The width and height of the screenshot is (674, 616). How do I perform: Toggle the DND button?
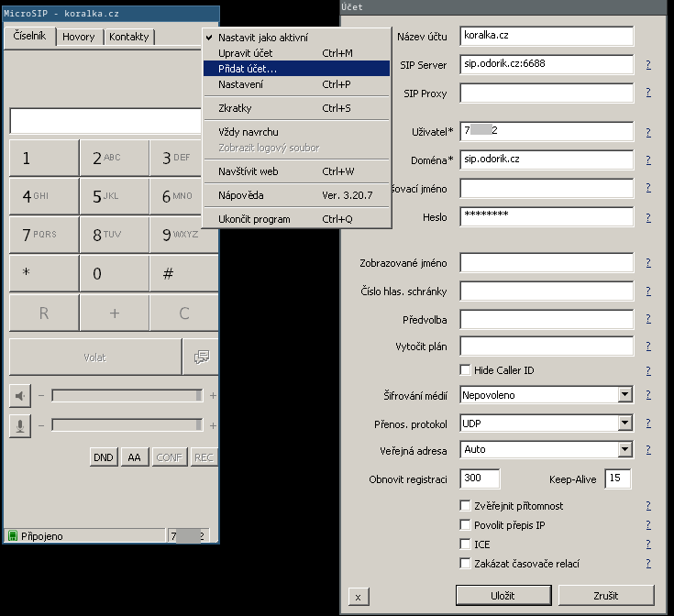(104, 457)
